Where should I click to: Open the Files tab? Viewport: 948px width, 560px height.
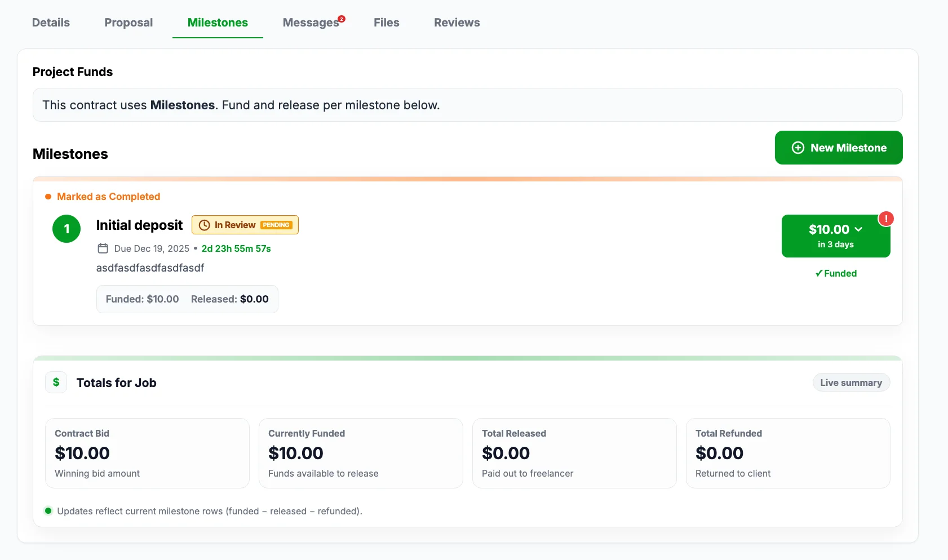click(x=386, y=23)
